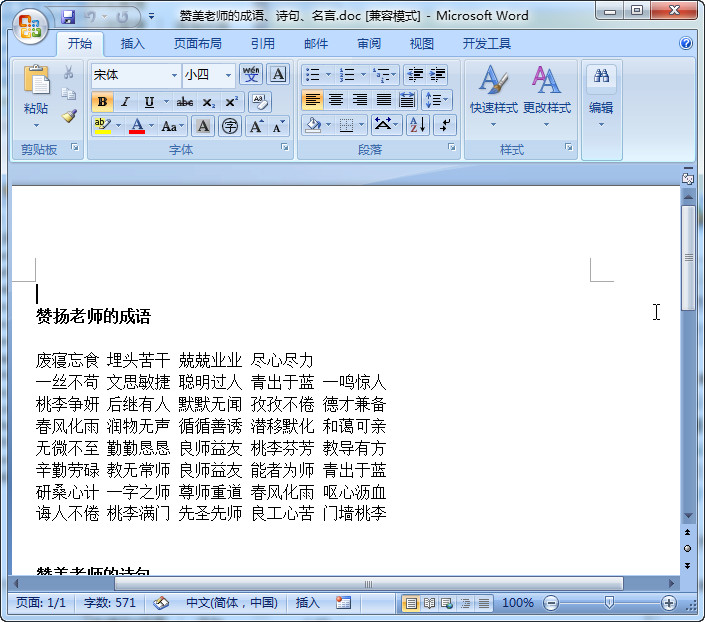Apply subscript formatting
Viewport: 705px width, 622px height.
point(208,102)
